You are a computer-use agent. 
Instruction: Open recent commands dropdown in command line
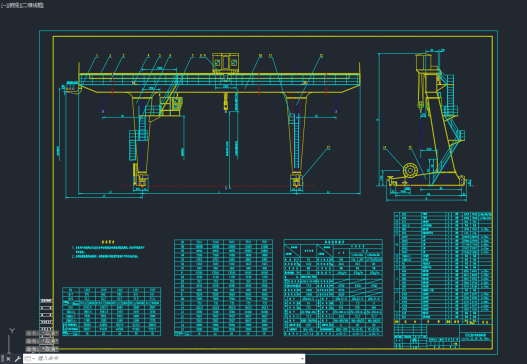[29, 359]
